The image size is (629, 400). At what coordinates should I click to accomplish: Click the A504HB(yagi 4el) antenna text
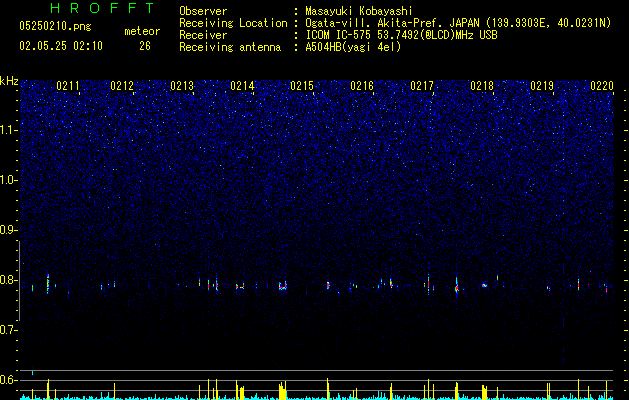pyautogui.click(x=353, y=47)
